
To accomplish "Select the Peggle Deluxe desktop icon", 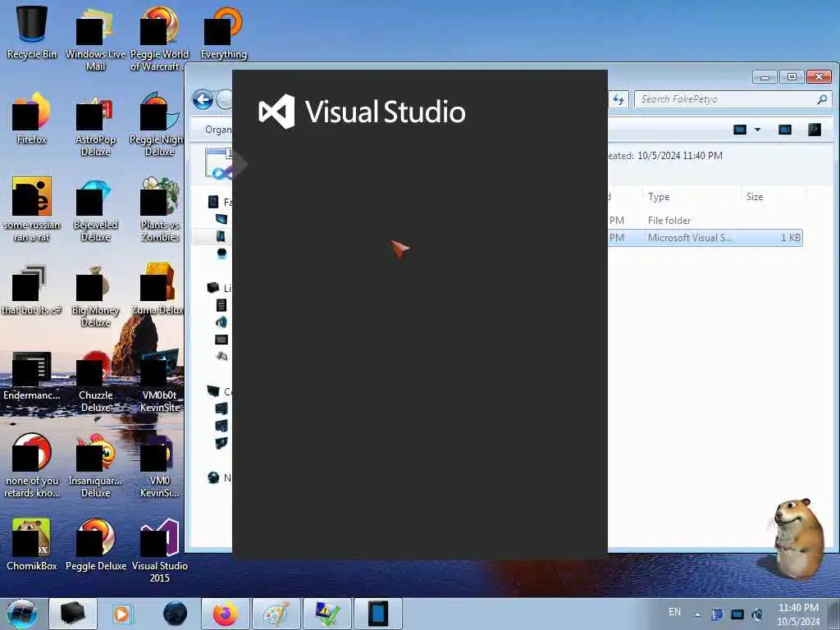I will click(95, 545).
